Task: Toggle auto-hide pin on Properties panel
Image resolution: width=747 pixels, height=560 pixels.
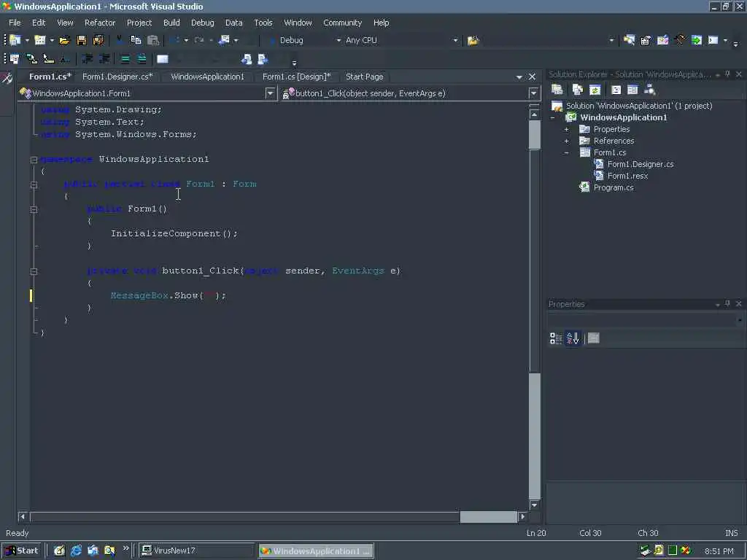Action: pos(727,304)
